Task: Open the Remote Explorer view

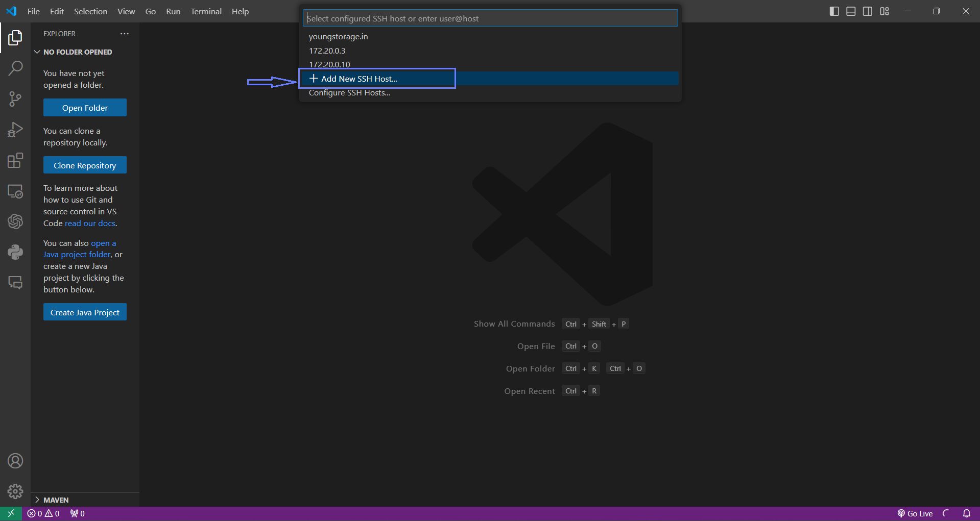Action: (15, 191)
